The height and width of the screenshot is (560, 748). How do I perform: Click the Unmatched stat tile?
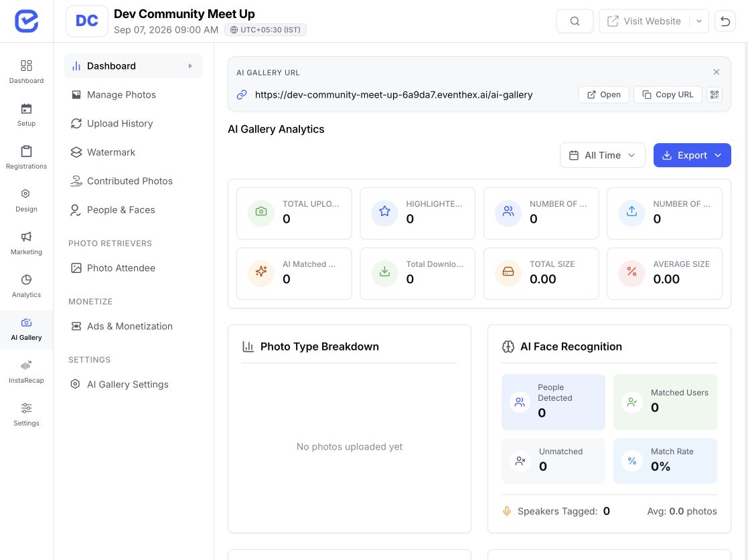tap(553, 461)
